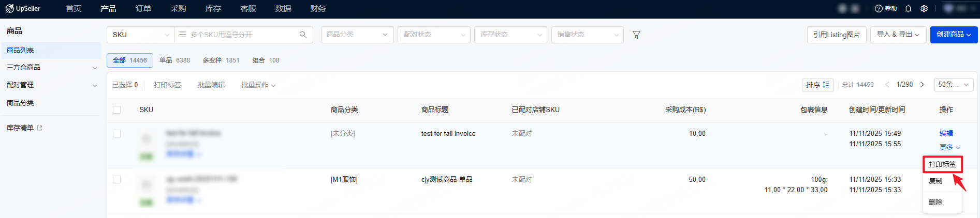The image size is (980, 218).
Task: Click the UpSeller logo icon
Action: [x=10, y=9]
